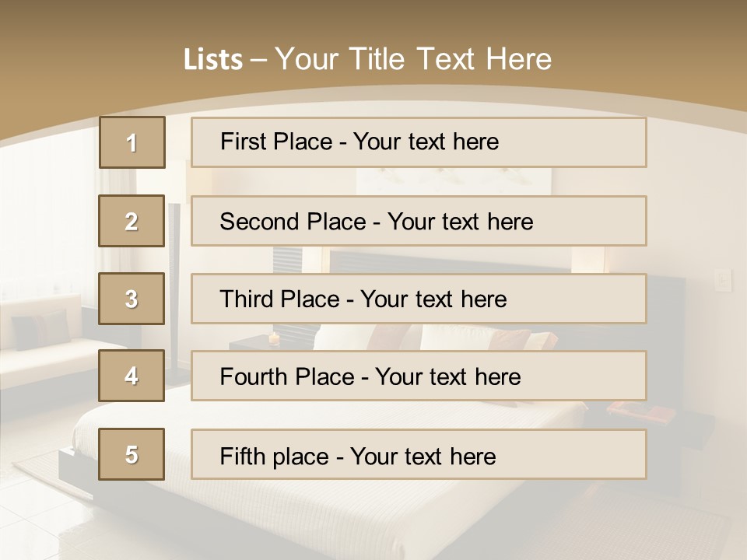Click the 'Fifth place' text box

pos(419,454)
